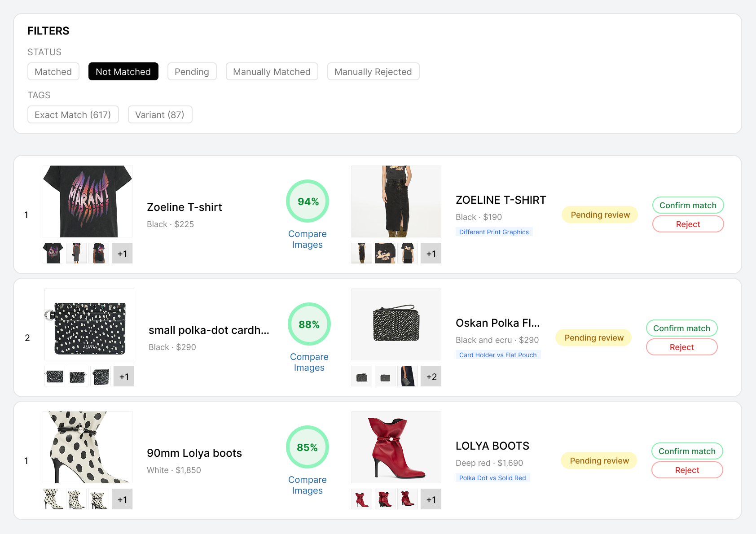
Task: Enable the Pending status filter
Action: point(192,71)
